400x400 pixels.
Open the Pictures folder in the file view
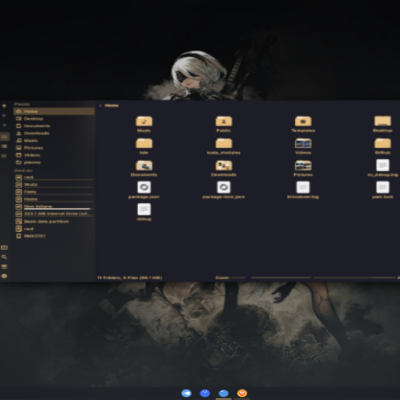point(303,168)
